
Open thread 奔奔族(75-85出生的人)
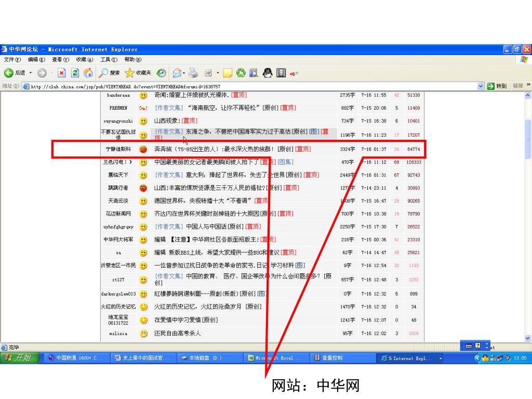coord(214,149)
